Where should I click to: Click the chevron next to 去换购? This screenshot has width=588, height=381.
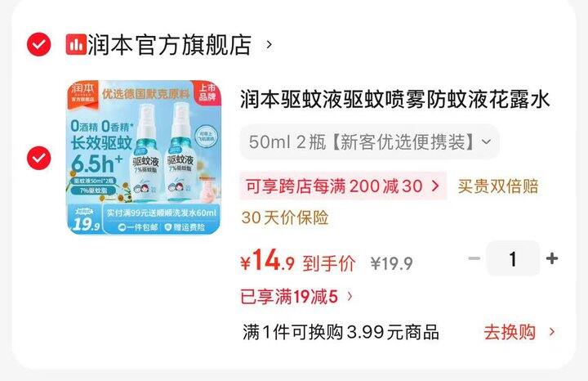[x=551, y=332]
